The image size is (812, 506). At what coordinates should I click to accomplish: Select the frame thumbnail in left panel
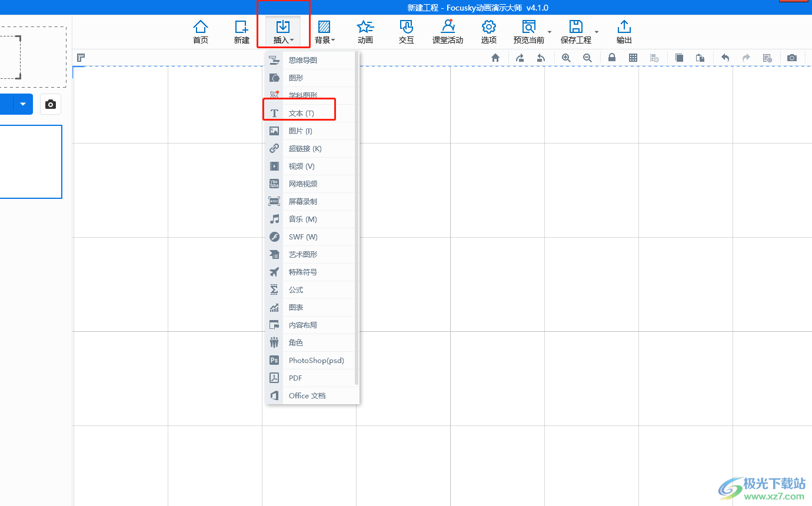31,162
